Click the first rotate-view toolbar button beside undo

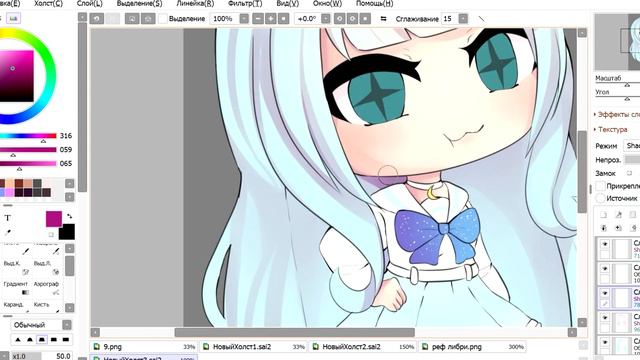coord(132,19)
